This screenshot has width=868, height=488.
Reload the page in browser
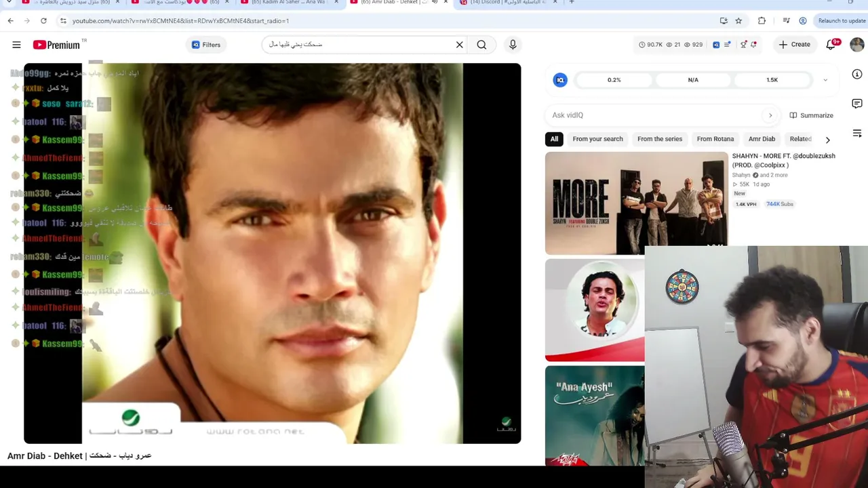point(43,21)
